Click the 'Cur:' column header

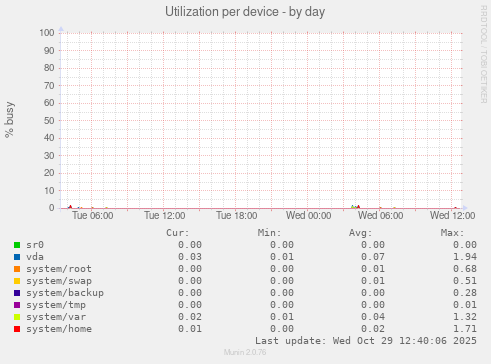pyautogui.click(x=178, y=233)
